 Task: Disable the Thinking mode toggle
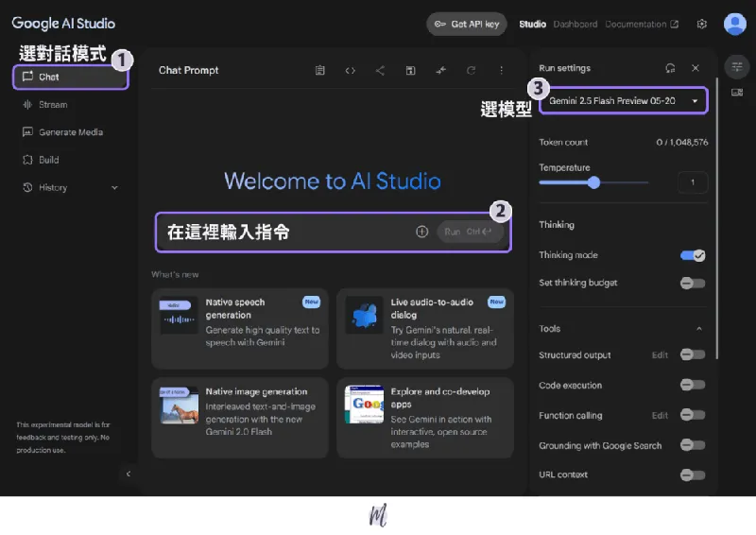[x=693, y=255]
